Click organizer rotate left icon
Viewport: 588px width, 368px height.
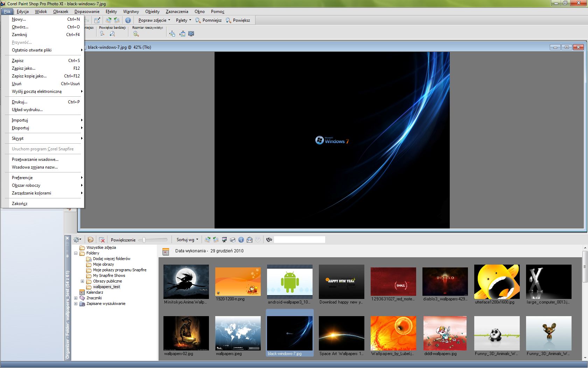[216, 240]
